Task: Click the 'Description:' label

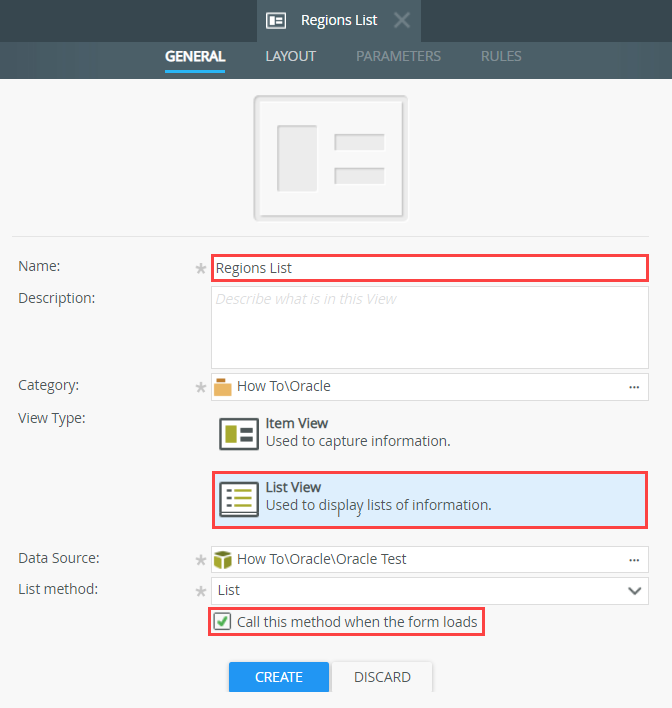Action: pyautogui.click(x=57, y=298)
